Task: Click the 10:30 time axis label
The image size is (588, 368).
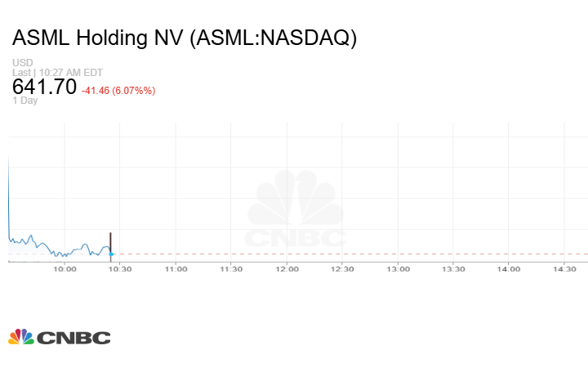Action: pyautogui.click(x=120, y=268)
